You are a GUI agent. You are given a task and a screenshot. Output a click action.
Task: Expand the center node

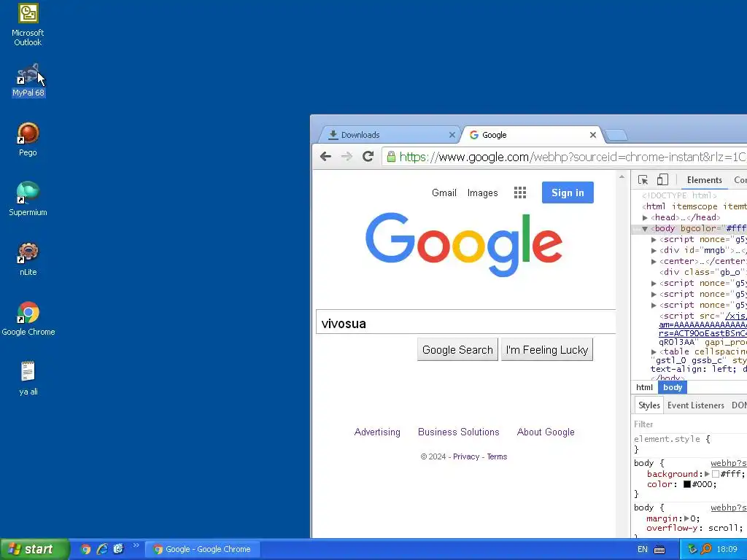pyautogui.click(x=654, y=262)
